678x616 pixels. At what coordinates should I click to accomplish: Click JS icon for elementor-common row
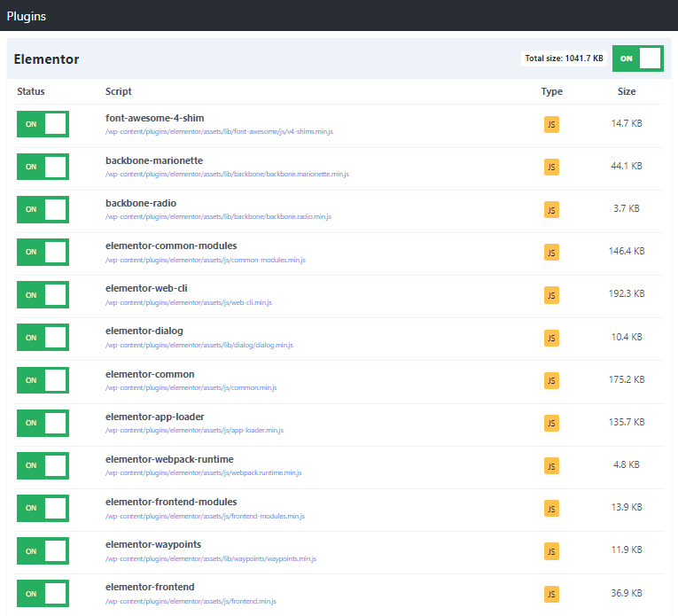(x=551, y=380)
